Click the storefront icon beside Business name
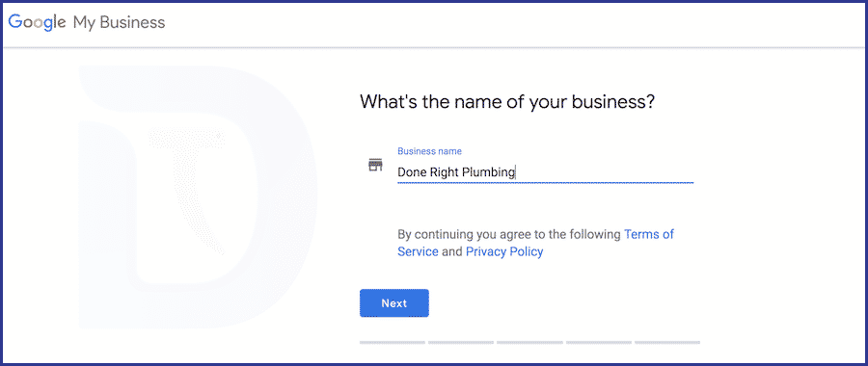The height and width of the screenshot is (366, 868). coord(376,165)
